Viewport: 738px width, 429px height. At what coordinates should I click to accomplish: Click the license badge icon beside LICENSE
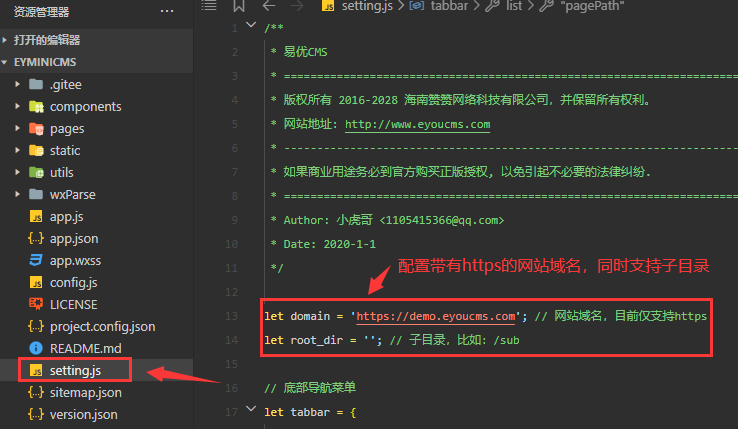point(36,304)
